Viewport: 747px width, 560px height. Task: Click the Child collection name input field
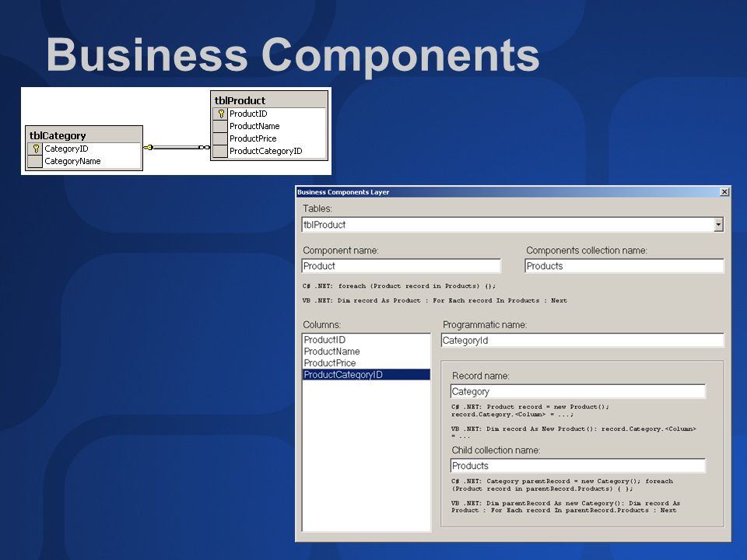577,466
